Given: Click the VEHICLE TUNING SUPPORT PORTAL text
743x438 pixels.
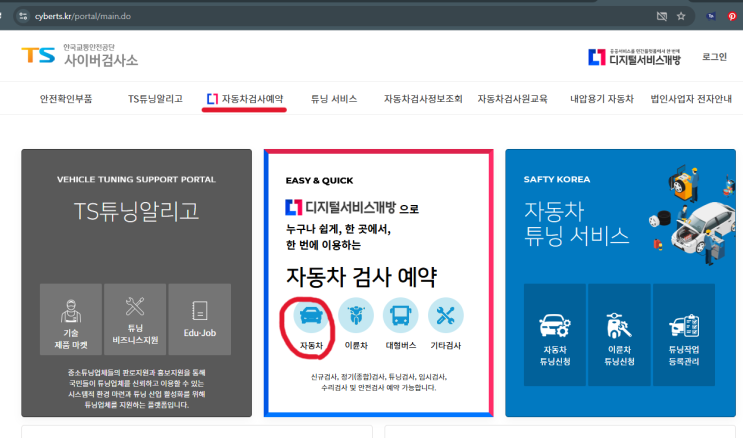Looking at the screenshot, I should [x=136, y=179].
